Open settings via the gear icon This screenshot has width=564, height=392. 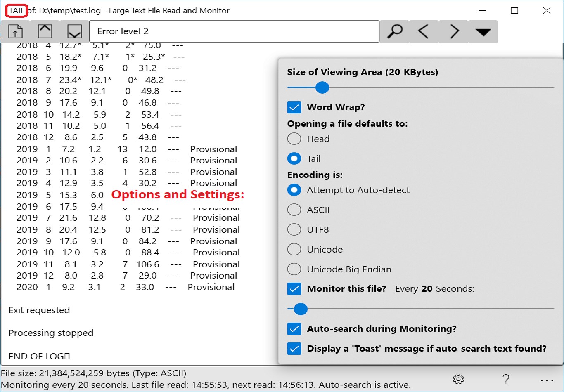point(458,379)
